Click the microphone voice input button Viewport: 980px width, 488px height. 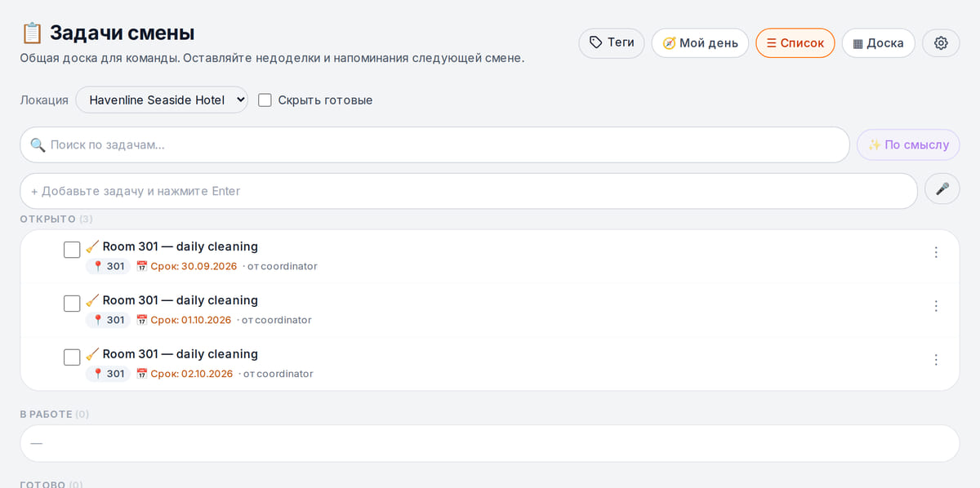coord(942,189)
